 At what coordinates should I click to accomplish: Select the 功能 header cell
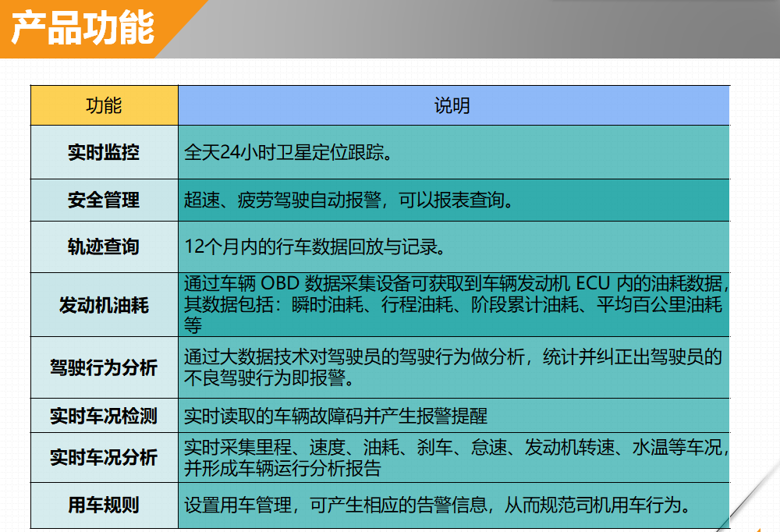[x=105, y=105]
